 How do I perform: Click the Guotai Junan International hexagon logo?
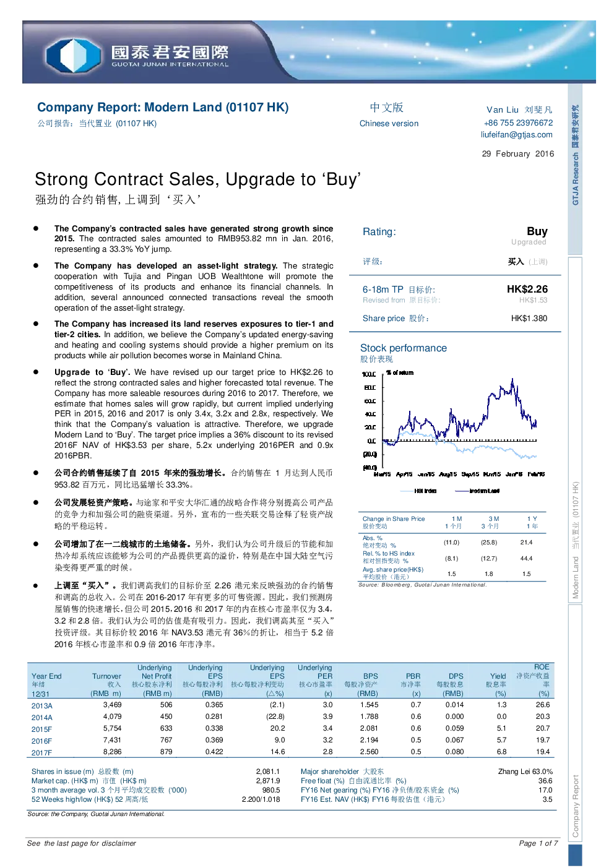click(73, 55)
